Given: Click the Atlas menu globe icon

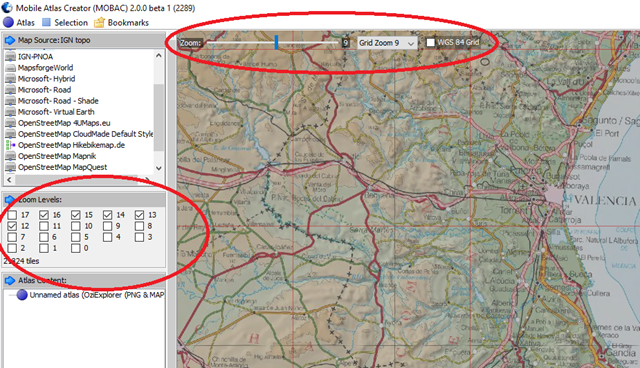Looking at the screenshot, I should tap(8, 22).
